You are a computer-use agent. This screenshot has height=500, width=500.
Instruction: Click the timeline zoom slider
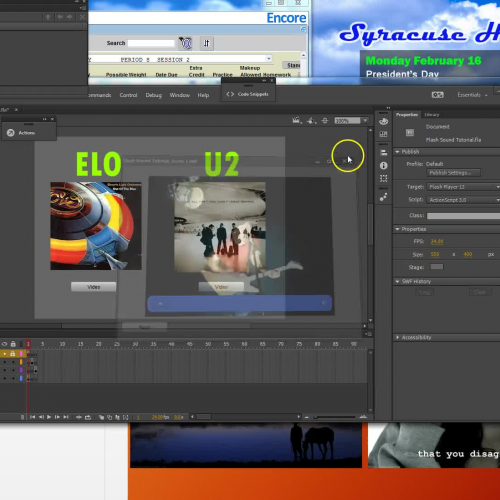(x=334, y=417)
